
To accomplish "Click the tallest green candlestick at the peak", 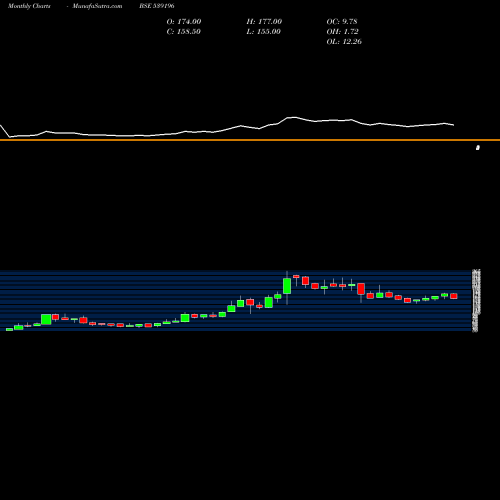I will [287, 286].
